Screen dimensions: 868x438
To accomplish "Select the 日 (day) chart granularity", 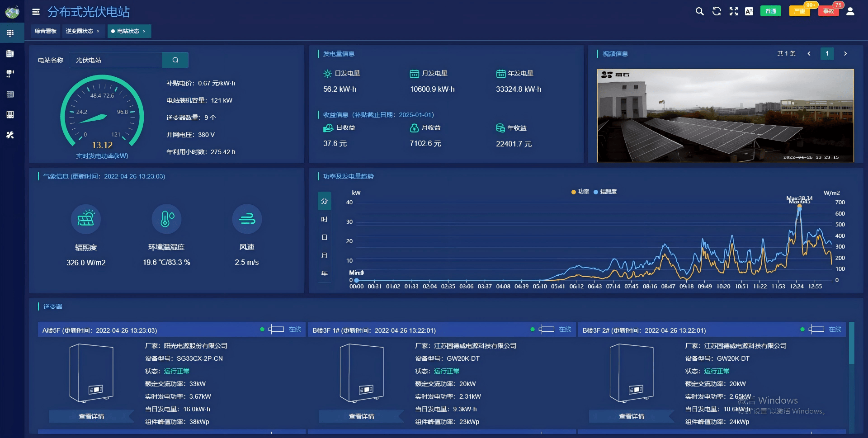I will click(324, 237).
